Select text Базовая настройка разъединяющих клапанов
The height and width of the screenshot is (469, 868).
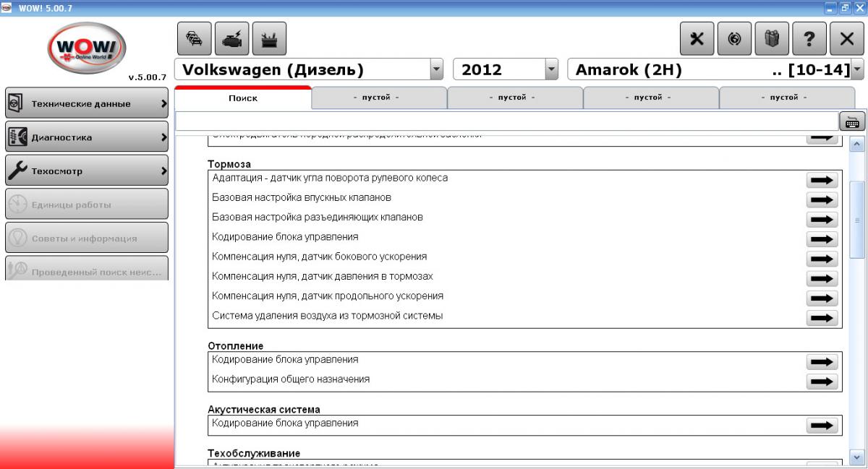coord(318,217)
